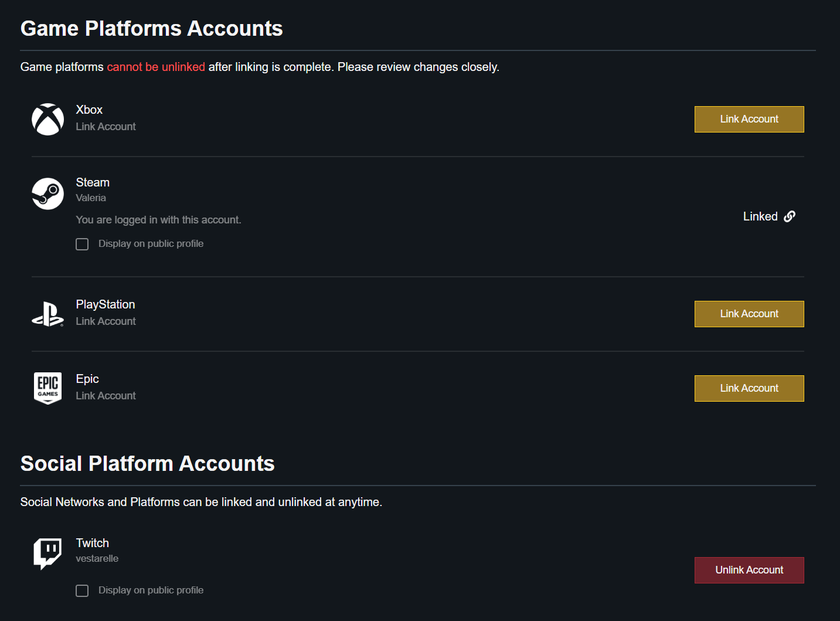Viewport: 840px width, 621px height.
Task: Select the Twitch username vestarelle
Action: pyautogui.click(x=97, y=559)
